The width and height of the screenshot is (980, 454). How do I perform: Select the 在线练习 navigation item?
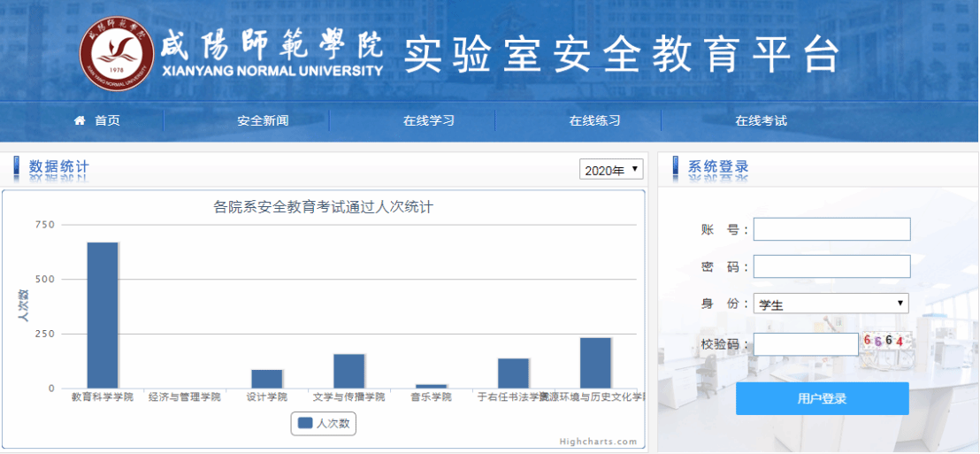[594, 121]
